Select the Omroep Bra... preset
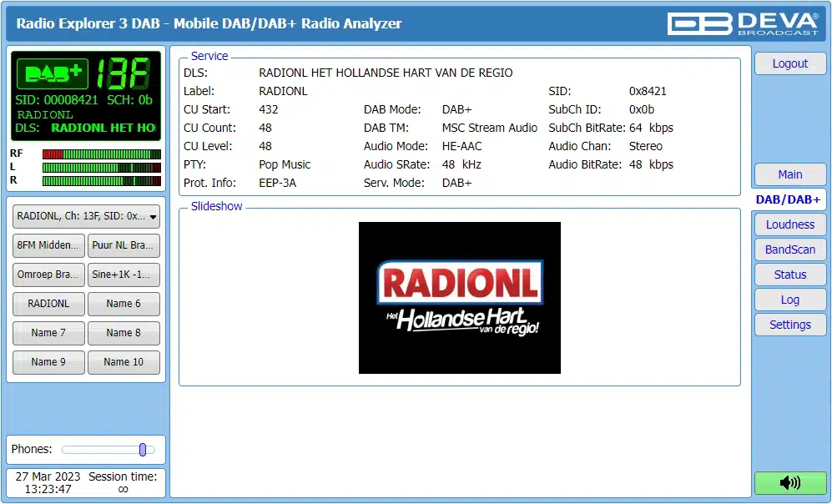832x504 pixels. point(48,275)
